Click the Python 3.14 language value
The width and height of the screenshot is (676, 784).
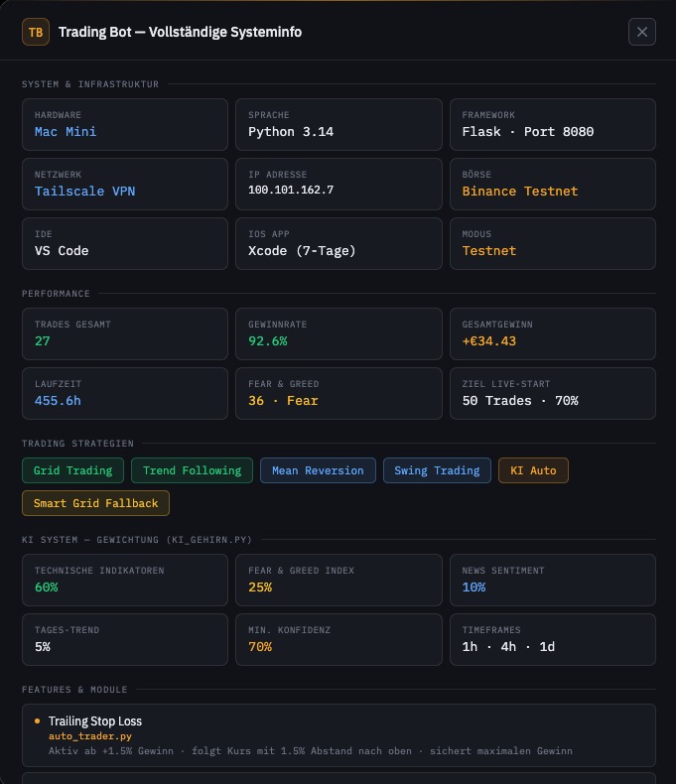291,132
